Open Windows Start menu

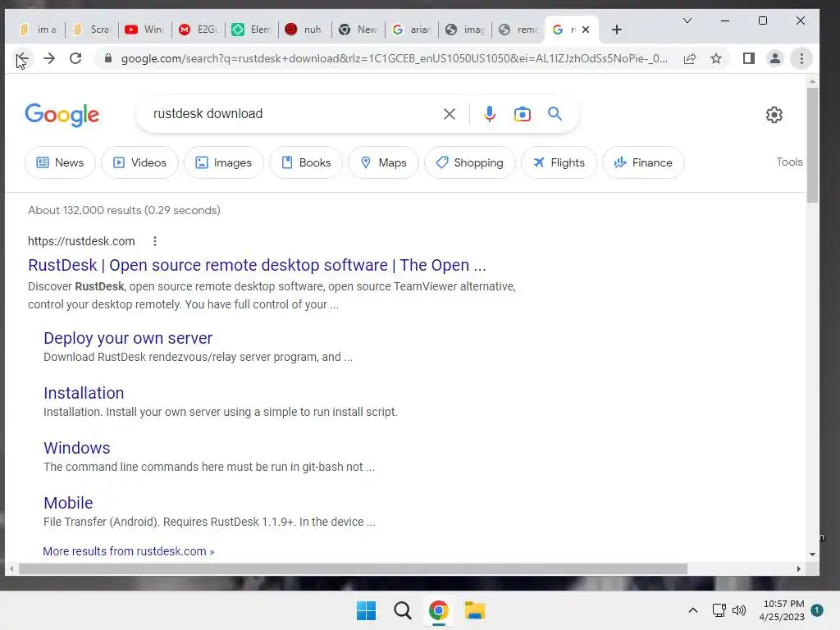pyautogui.click(x=367, y=610)
